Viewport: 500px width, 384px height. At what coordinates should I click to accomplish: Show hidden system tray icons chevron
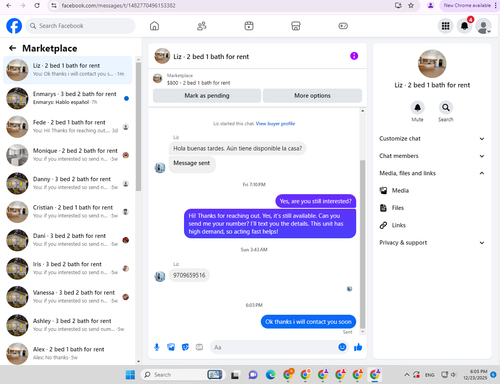[407, 375]
